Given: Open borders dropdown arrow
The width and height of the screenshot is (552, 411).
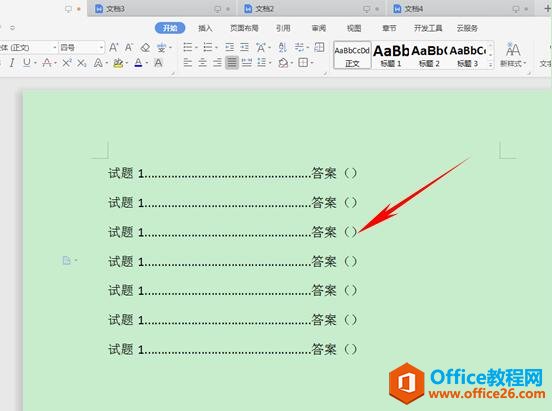Looking at the screenshot, I should 312,63.
